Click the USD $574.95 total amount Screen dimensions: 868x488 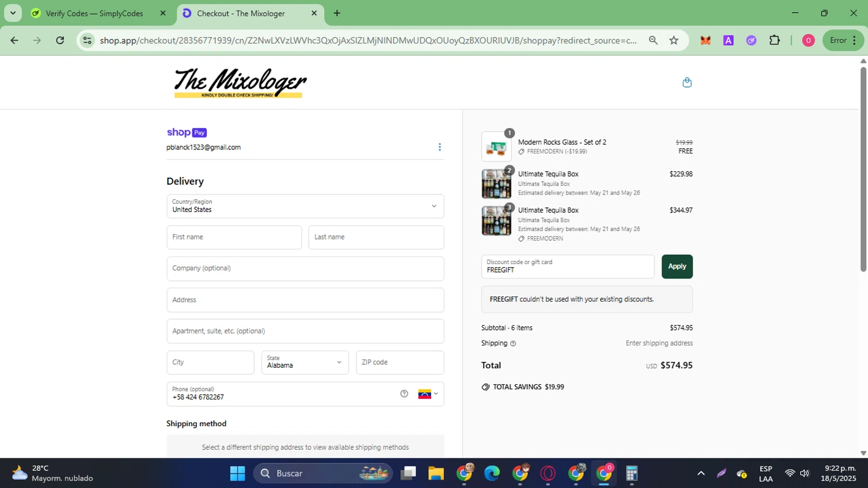(670, 365)
